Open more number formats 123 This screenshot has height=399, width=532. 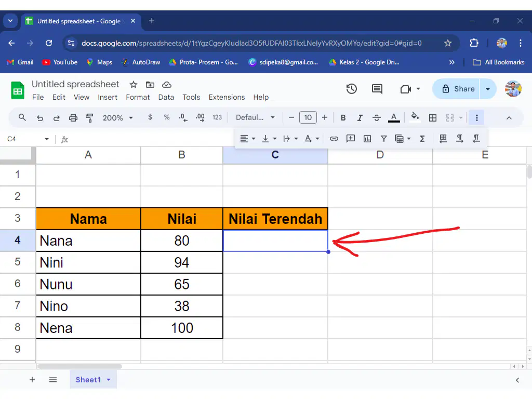217,117
